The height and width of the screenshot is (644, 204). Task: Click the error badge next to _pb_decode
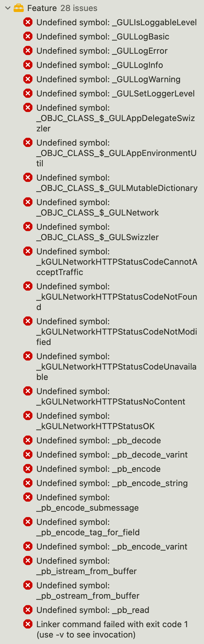point(28,440)
